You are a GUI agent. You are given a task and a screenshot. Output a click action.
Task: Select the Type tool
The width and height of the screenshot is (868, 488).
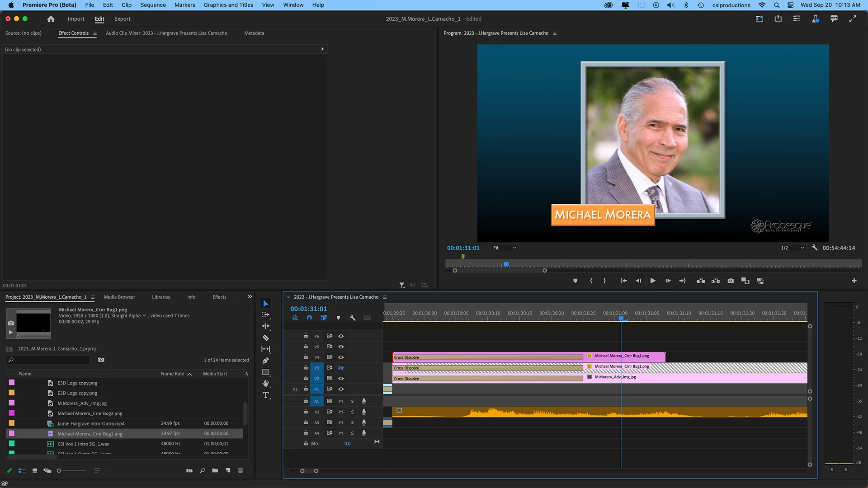point(266,395)
